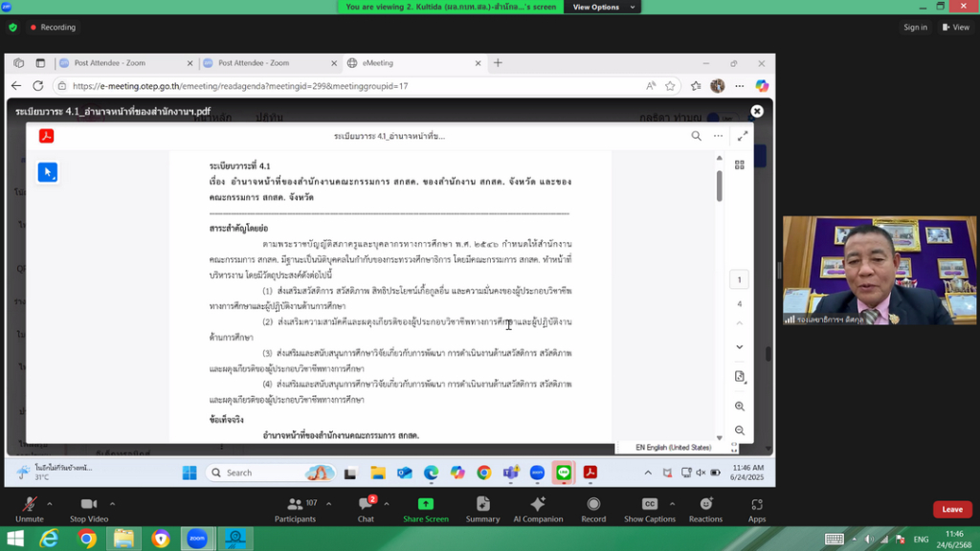
Task: Open PDF viewer more options menu
Action: tap(718, 136)
